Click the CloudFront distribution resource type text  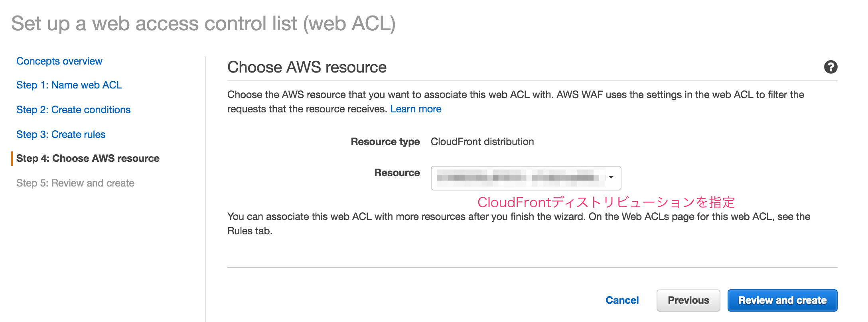[482, 141]
